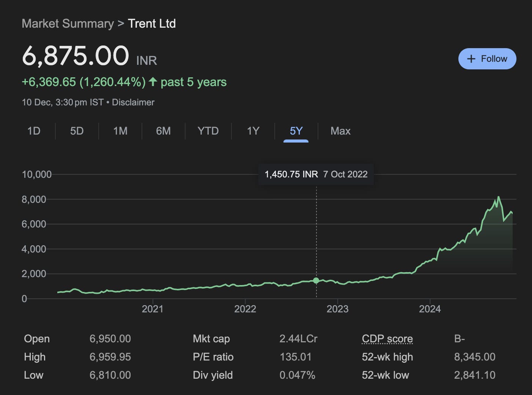
Task: Switch chart to 1D range
Action: pyautogui.click(x=34, y=131)
